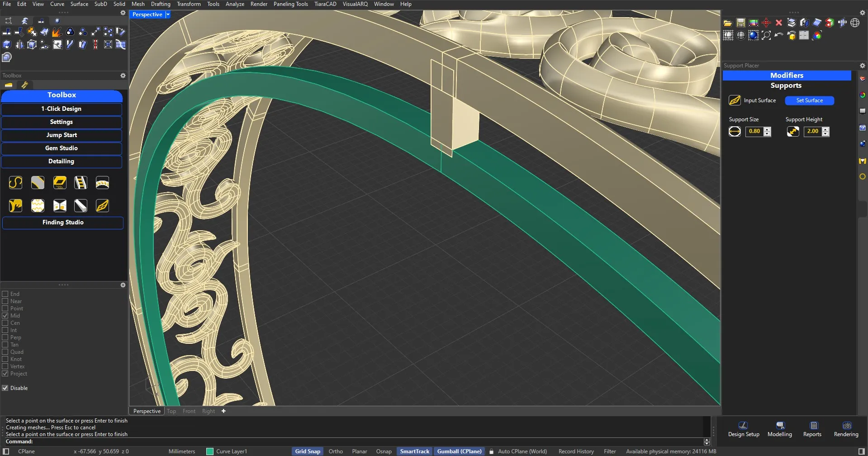This screenshot has height=456, width=868.
Task: Click the puzzle-piece Join tool icon
Action: tap(32, 32)
